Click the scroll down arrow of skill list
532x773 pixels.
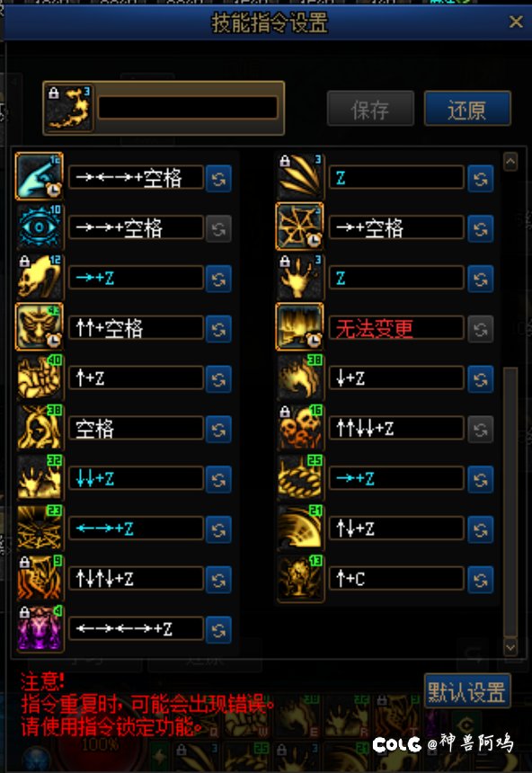tap(510, 646)
